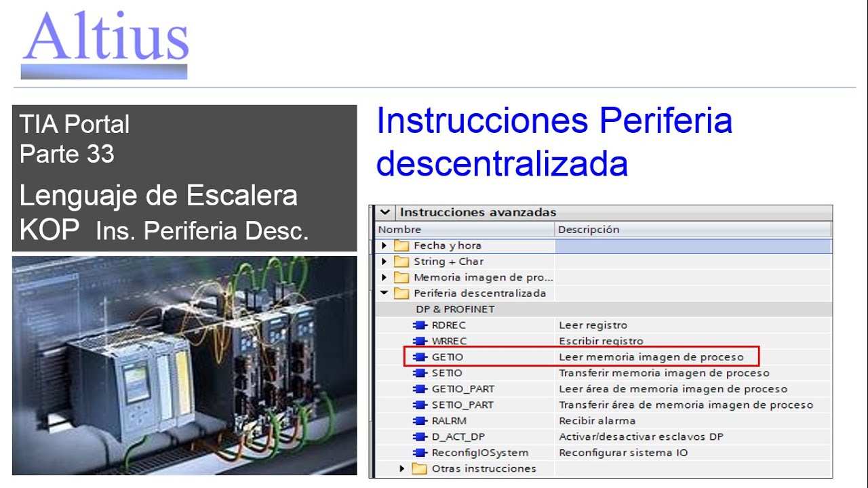Image resolution: width=868 pixels, height=488 pixels.
Task: Click the Otras instrucciones folder label
Action: (484, 468)
